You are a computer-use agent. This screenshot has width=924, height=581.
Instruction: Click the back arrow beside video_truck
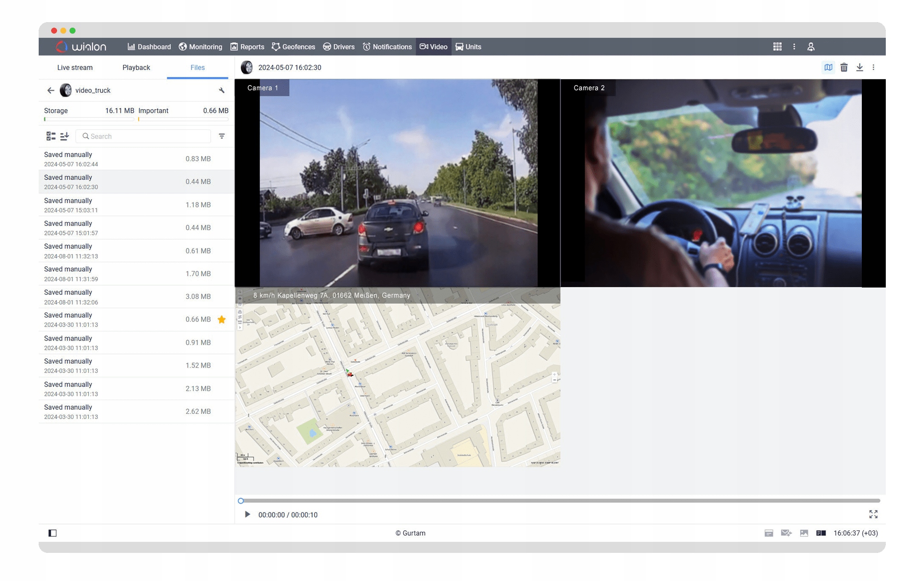pyautogui.click(x=51, y=90)
